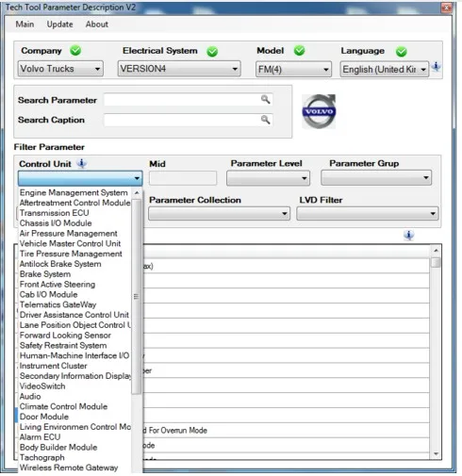Click the Volvo logo image
Viewport: 462px width, 476px height.
pos(319,111)
